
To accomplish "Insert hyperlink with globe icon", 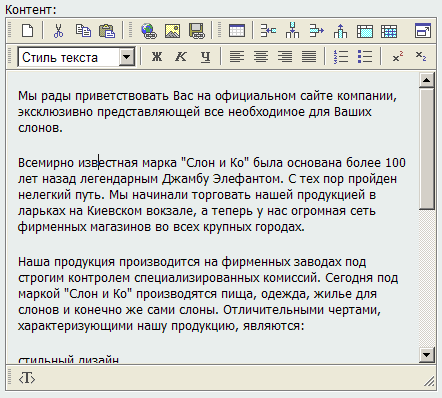I will 149,31.
